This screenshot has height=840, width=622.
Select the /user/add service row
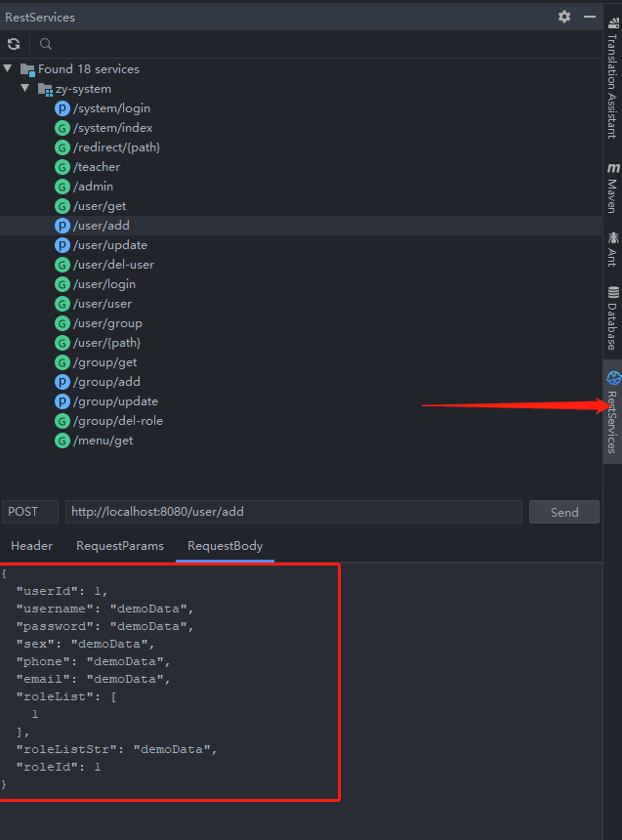(301, 226)
